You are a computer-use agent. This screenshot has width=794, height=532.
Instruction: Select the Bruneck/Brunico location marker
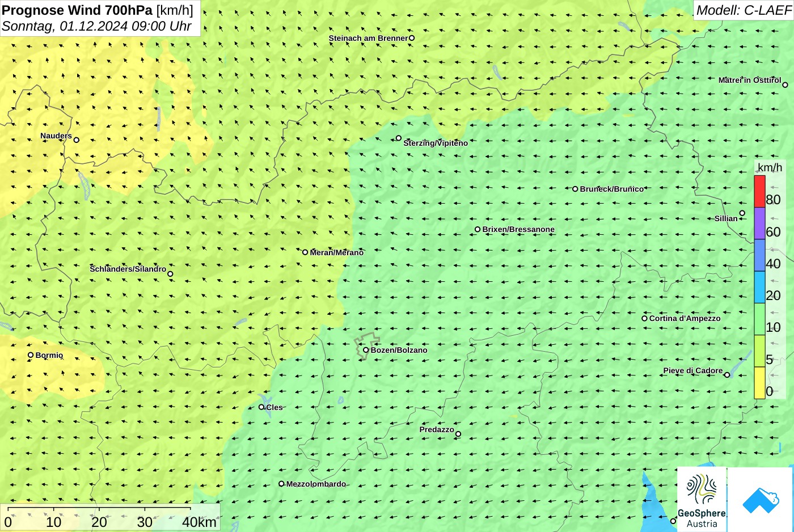(x=575, y=189)
